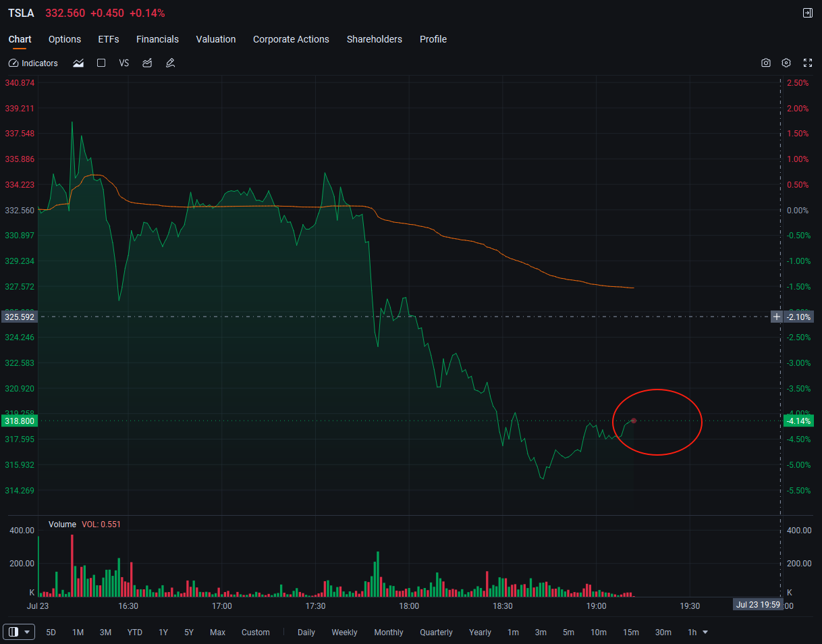Select the 1m interval option

point(513,633)
